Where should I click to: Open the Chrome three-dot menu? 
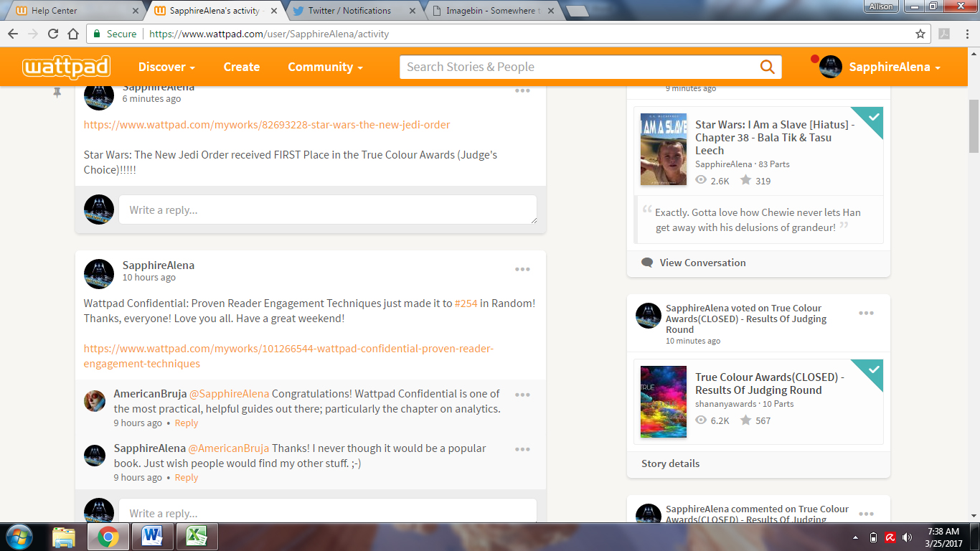click(x=966, y=34)
